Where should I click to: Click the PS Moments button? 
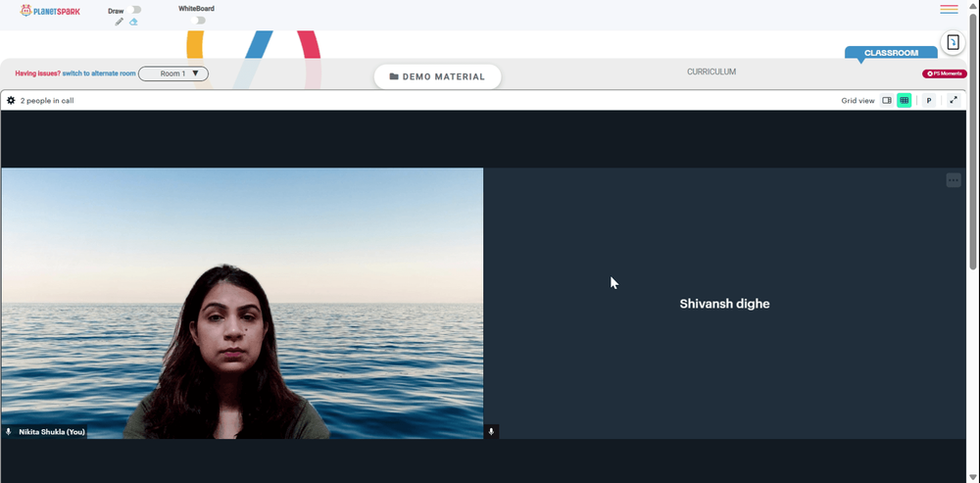click(945, 73)
